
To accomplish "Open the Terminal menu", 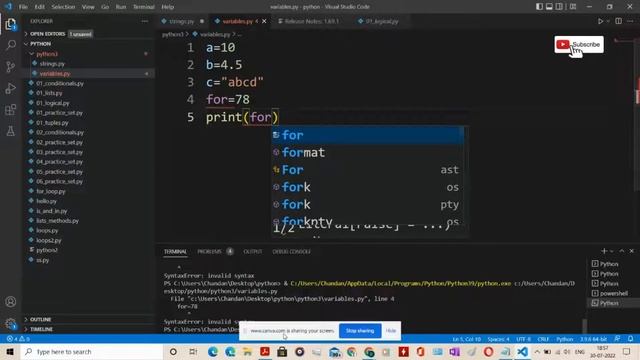I will pyautogui.click(x=144, y=7).
